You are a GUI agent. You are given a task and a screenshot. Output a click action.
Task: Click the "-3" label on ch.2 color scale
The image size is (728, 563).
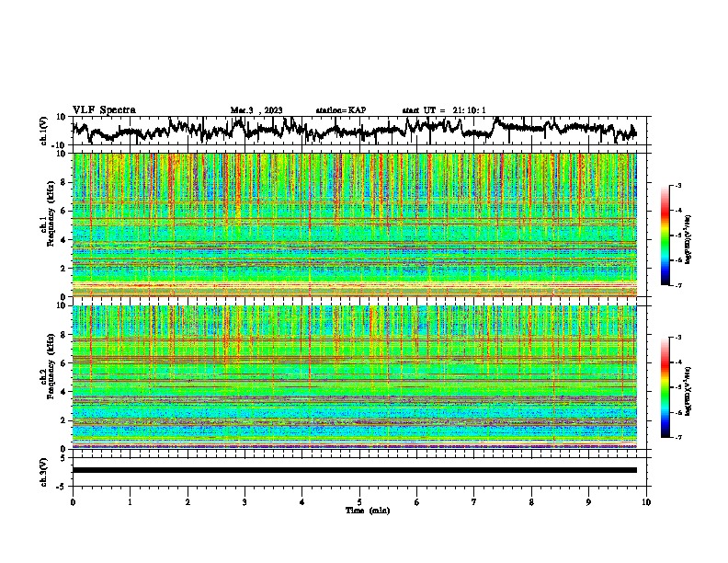(x=677, y=338)
